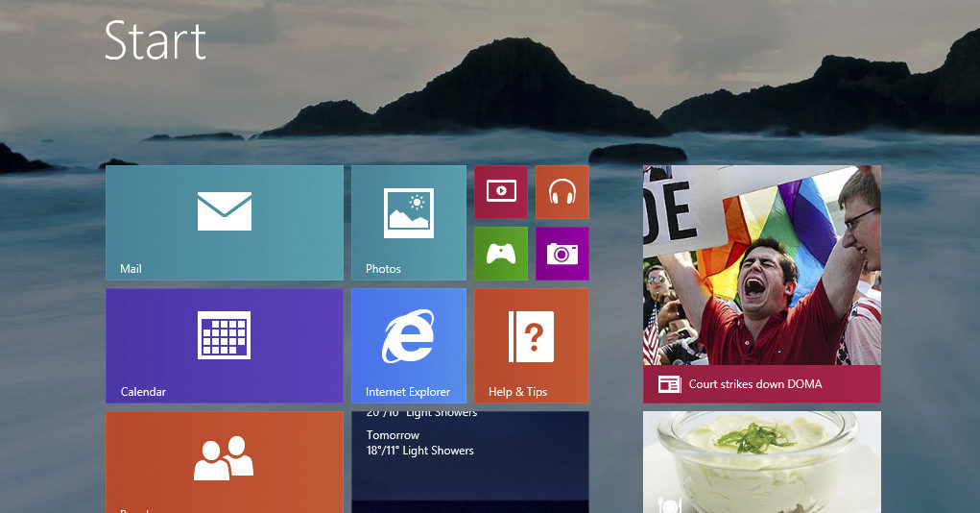This screenshot has width=980, height=513.
Task: Click the News icon beside the headline
Action: pyautogui.click(x=669, y=384)
